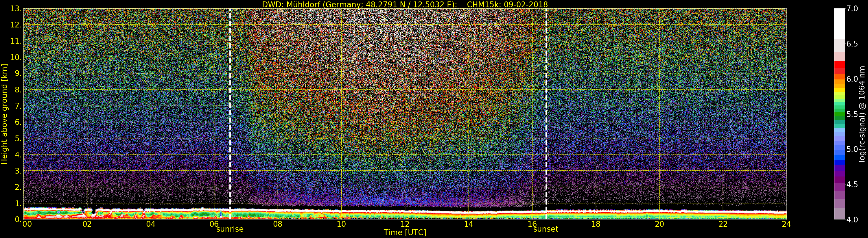Click the 'sunset' label below the axis
The height and width of the screenshot is (238, 868).
[x=546, y=229]
